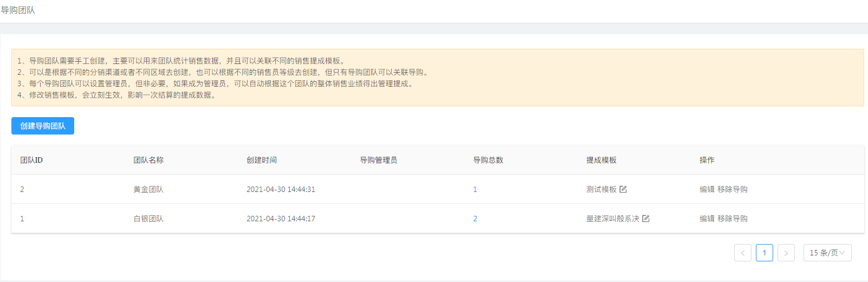
Task: Open 导购总数 link showing 1
Action: pos(475,189)
